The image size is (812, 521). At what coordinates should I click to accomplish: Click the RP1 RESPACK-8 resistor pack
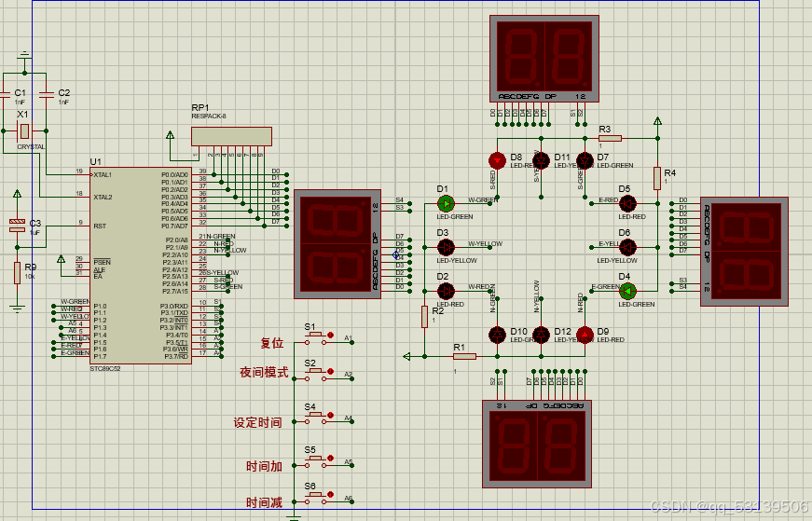point(231,136)
